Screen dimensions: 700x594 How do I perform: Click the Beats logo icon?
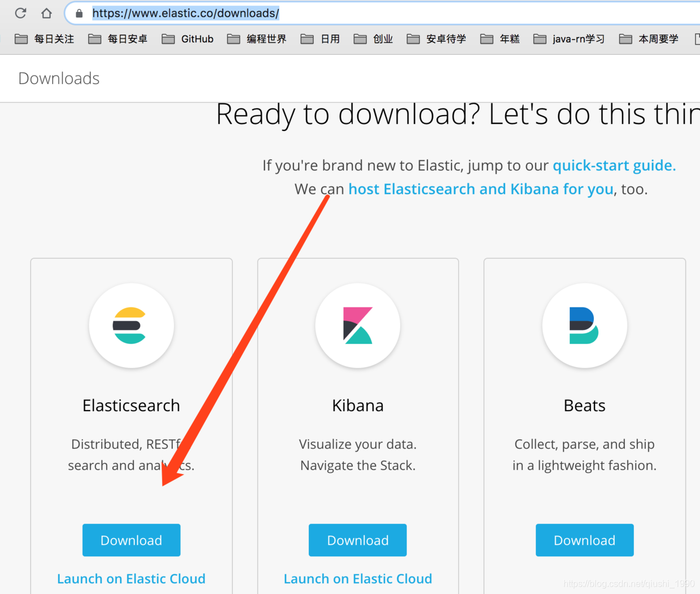point(584,325)
